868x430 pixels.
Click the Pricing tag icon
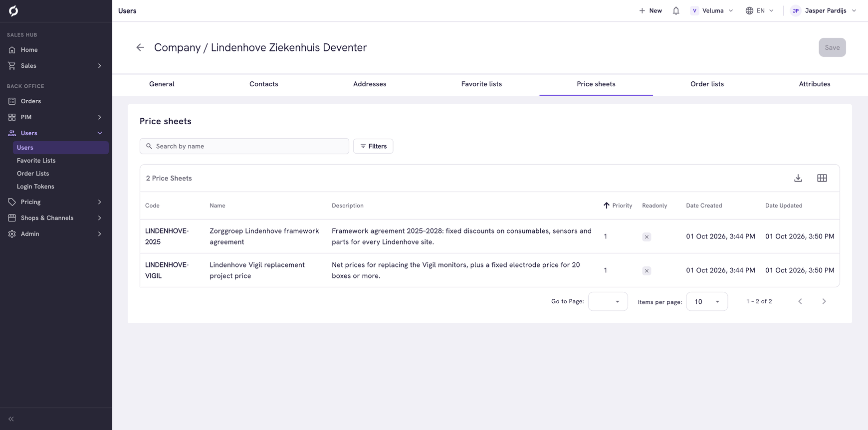[x=12, y=202]
